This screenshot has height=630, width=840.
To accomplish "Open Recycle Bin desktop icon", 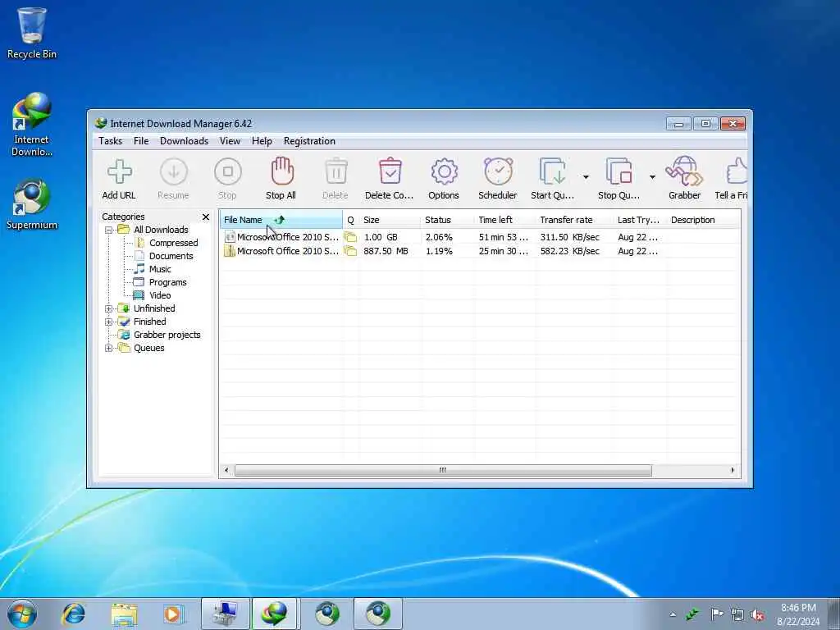I will coord(32,33).
